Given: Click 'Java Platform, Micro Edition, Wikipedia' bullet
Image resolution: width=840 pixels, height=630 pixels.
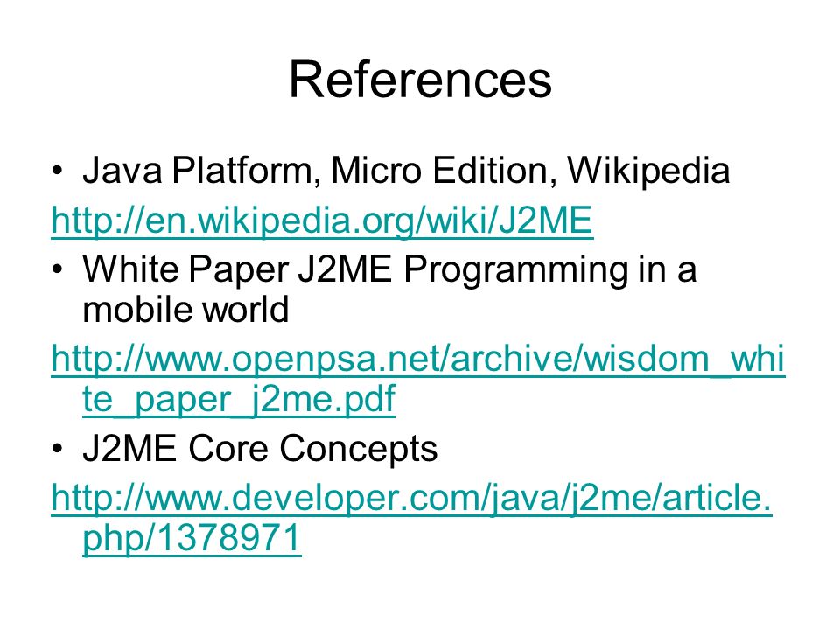Looking at the screenshot, I should point(406,171).
